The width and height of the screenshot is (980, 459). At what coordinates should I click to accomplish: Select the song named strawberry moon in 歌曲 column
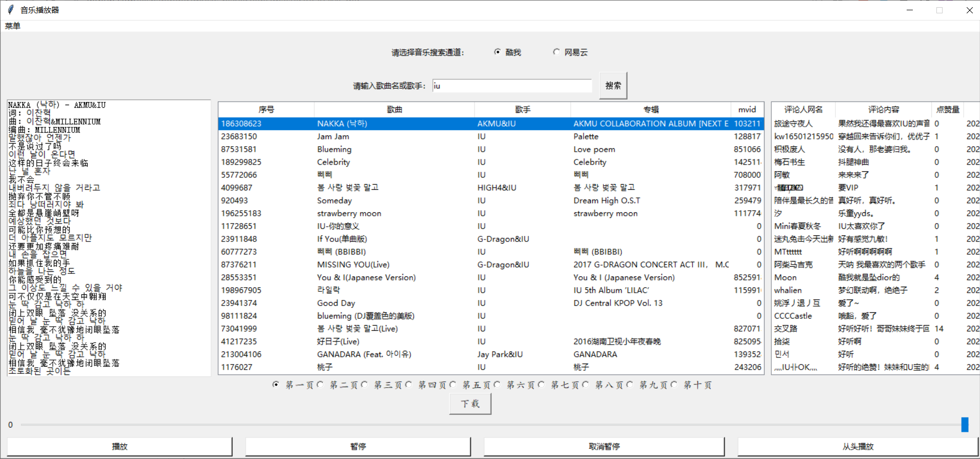pos(349,213)
